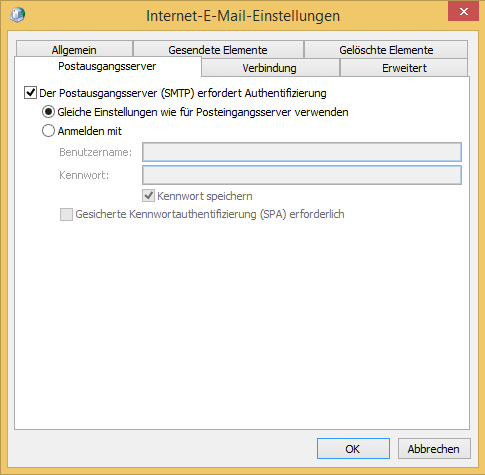This screenshot has height=475, width=485.
Task: Switch to the Allgemein tab
Action: coord(74,50)
